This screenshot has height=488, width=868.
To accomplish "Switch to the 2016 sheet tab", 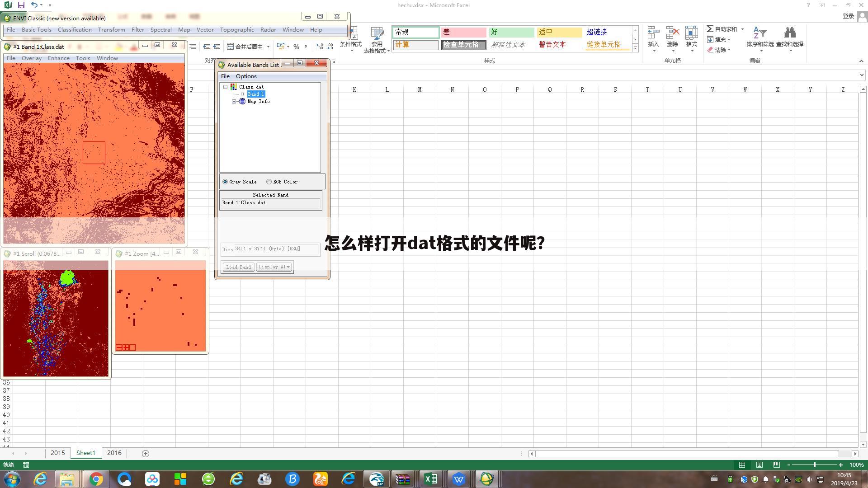I will (x=114, y=453).
